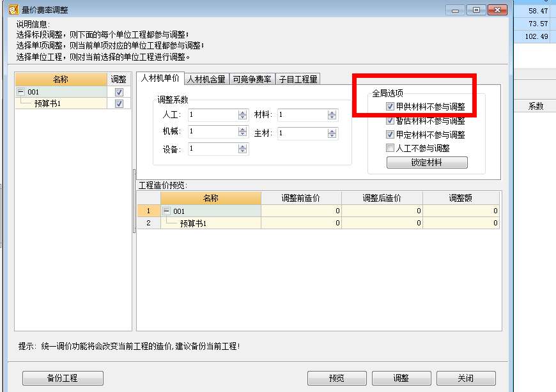This screenshot has height=392, width=556.
Task: Decrease the 设备 coefficient with down arrow
Action: [x=243, y=151]
